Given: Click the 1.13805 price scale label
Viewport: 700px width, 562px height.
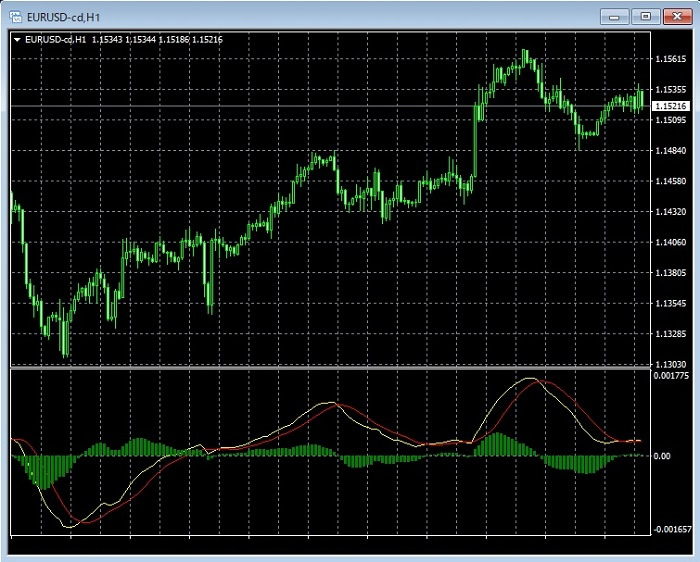Looking at the screenshot, I should (x=671, y=273).
